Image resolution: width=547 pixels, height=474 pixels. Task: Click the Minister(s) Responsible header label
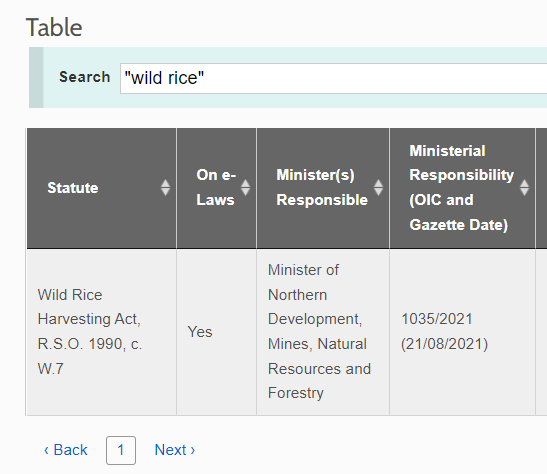322,188
